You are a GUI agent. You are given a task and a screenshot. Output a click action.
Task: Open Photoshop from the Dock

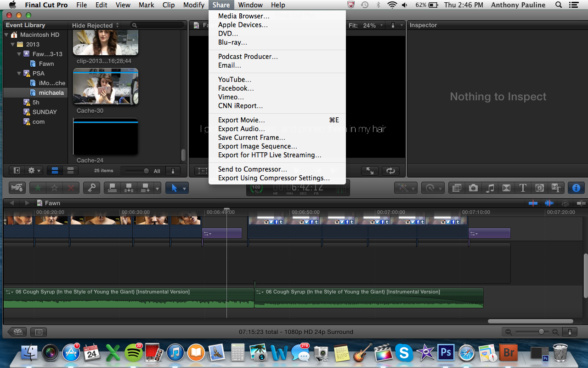[445, 353]
